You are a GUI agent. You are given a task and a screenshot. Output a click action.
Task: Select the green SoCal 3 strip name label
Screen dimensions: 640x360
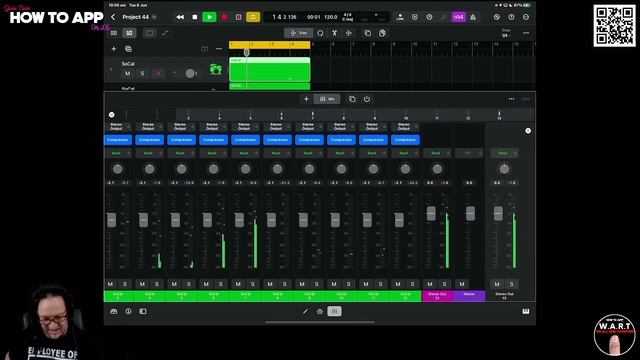[118, 296]
